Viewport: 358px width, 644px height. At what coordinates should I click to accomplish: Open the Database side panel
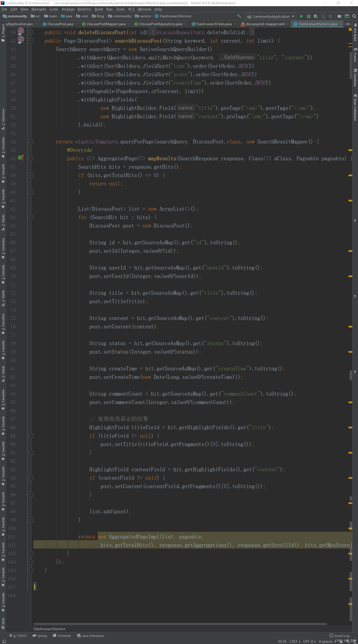[355, 78]
